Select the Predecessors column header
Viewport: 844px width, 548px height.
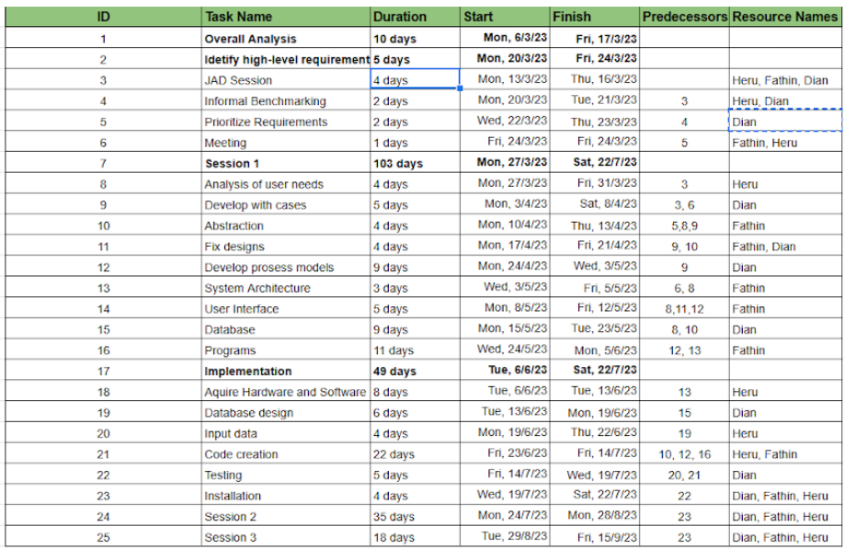(685, 17)
